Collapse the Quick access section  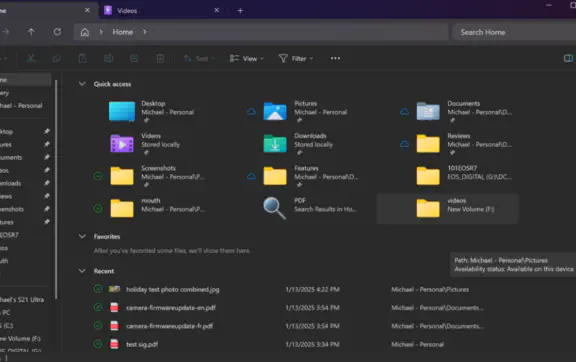[82, 84]
